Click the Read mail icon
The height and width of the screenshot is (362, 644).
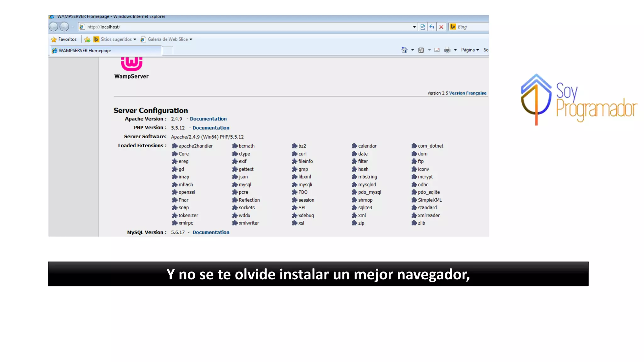[437, 50]
